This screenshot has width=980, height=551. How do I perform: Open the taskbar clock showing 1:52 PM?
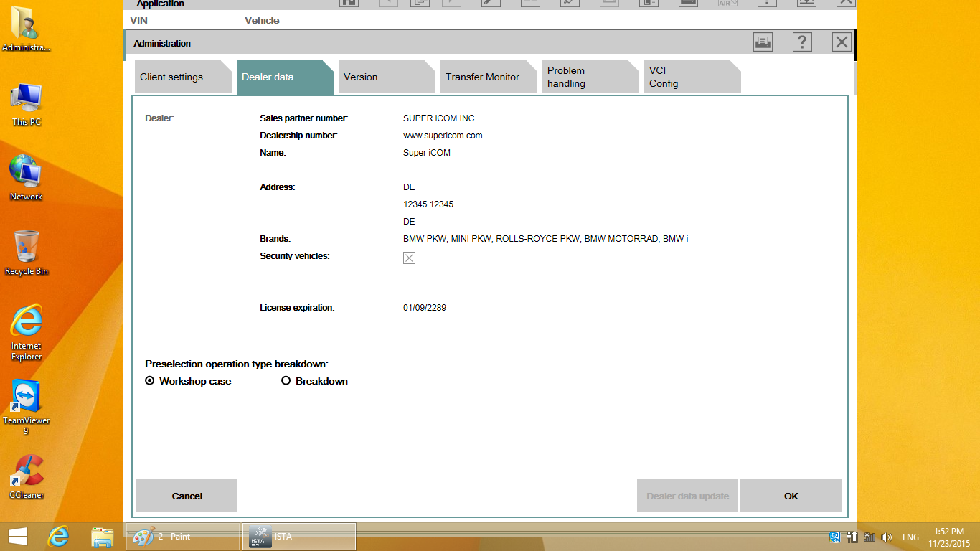tap(948, 537)
